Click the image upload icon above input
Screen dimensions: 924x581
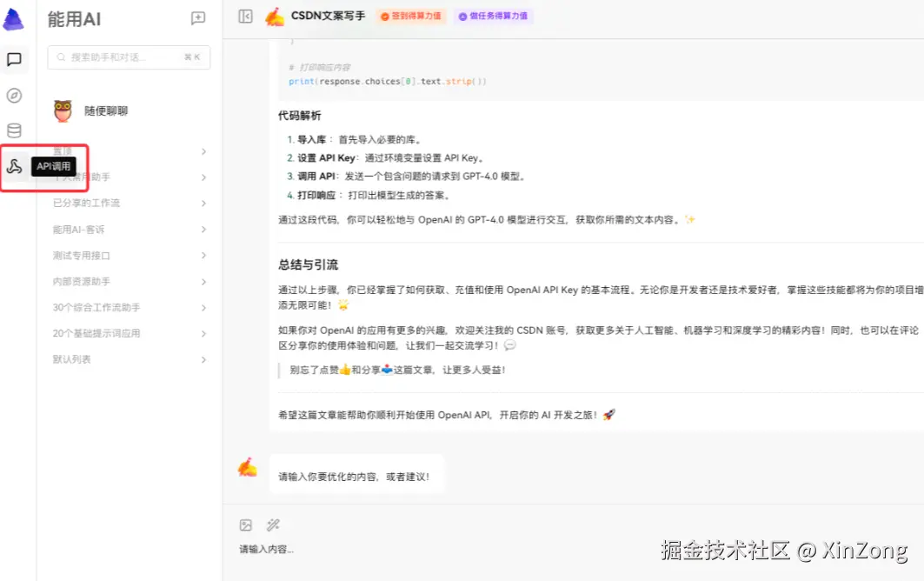tap(246, 525)
